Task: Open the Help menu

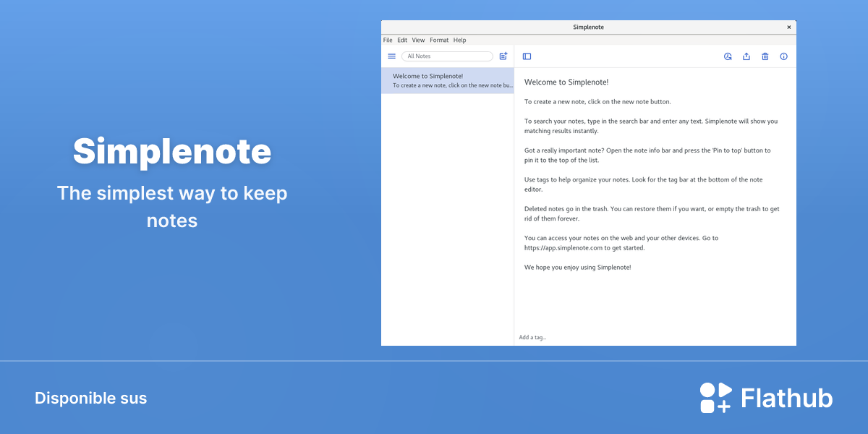Action: tap(460, 41)
